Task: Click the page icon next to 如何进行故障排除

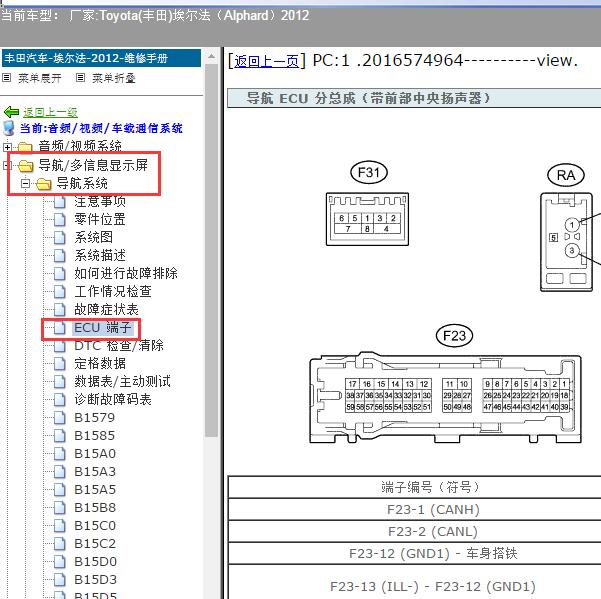Action: [59, 274]
